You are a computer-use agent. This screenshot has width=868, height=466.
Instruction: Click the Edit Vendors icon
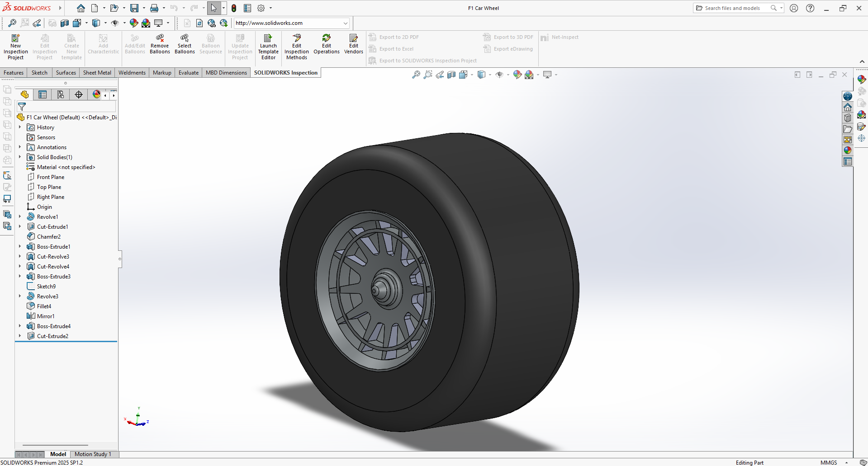coord(353,44)
